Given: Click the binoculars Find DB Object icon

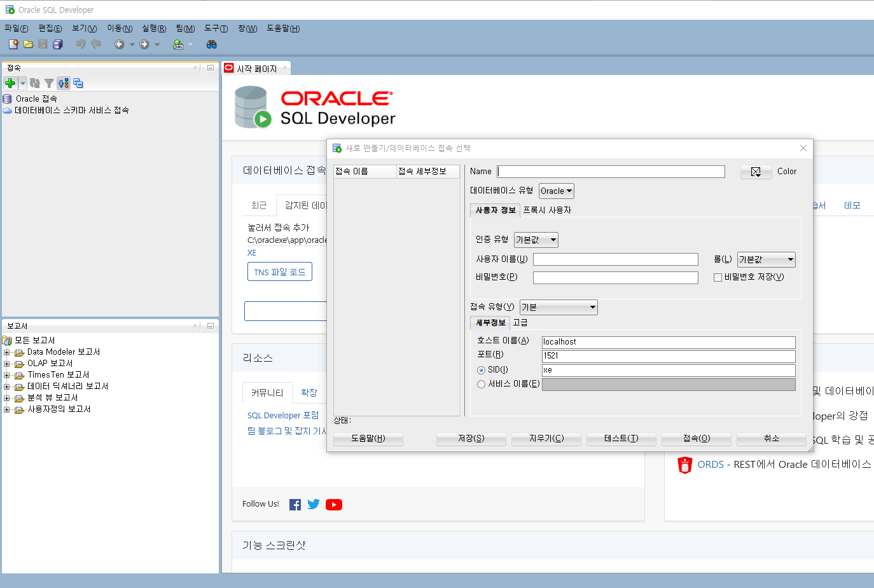Looking at the screenshot, I should pyautogui.click(x=212, y=44).
